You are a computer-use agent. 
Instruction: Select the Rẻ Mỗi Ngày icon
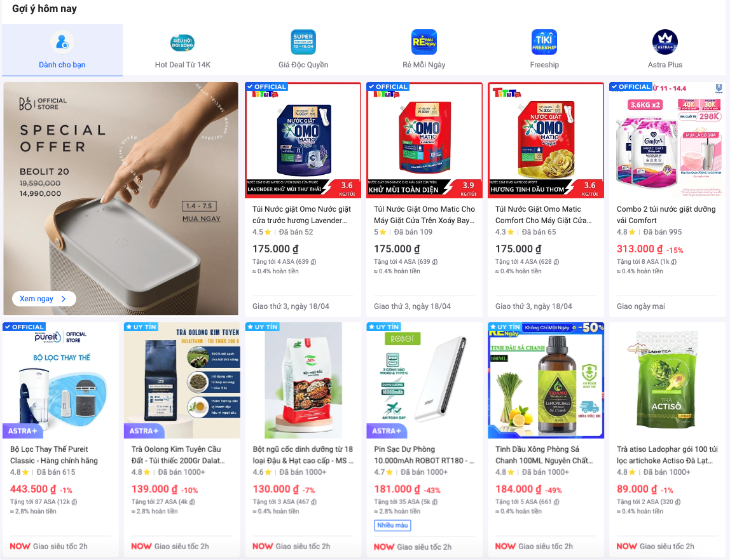click(x=424, y=43)
